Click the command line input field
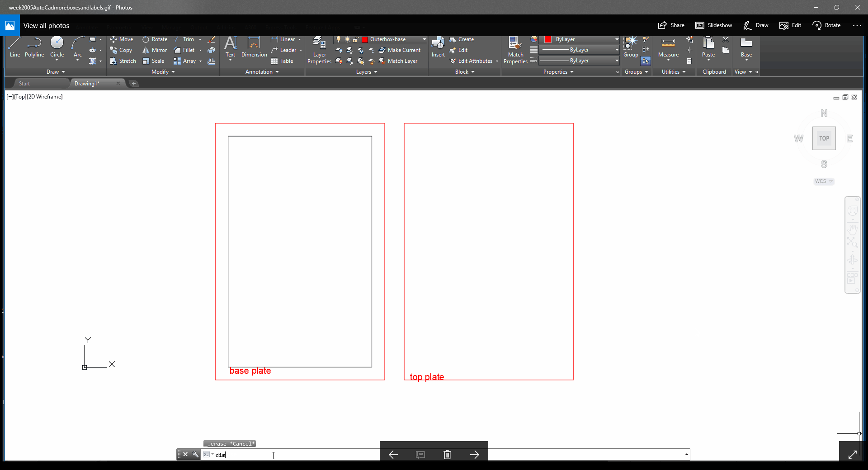The image size is (868, 470). coord(445,455)
